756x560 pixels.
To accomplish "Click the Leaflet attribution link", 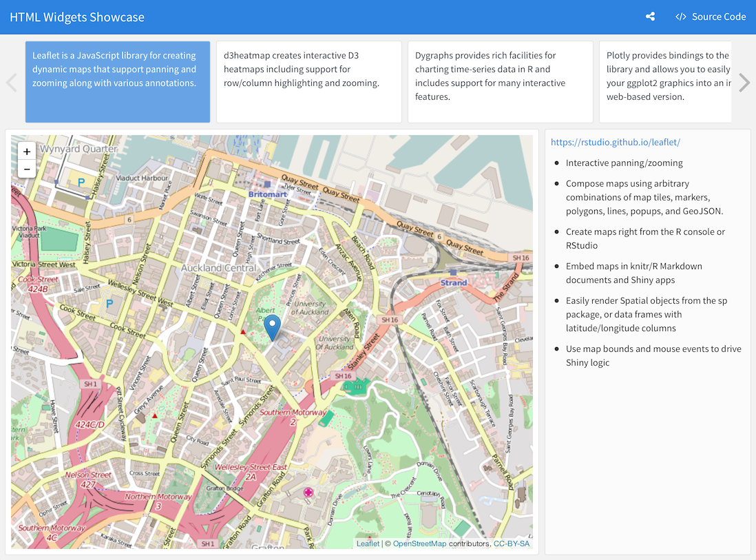I will [368, 543].
